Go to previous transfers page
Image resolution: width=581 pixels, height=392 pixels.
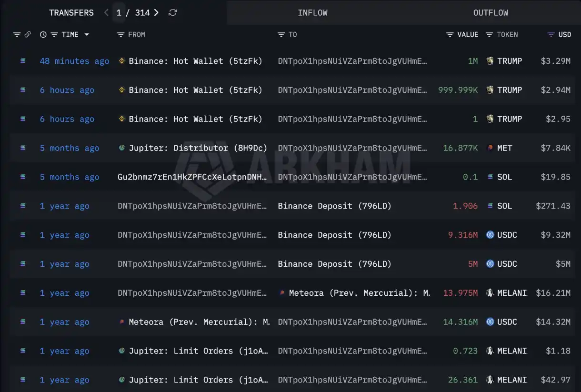(106, 13)
